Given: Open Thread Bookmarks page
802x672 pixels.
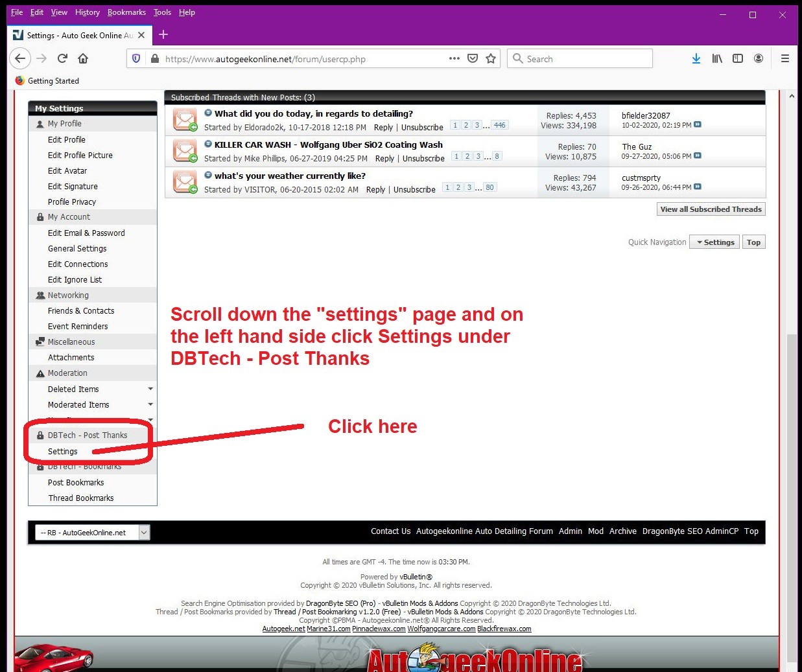Looking at the screenshot, I should [81, 498].
